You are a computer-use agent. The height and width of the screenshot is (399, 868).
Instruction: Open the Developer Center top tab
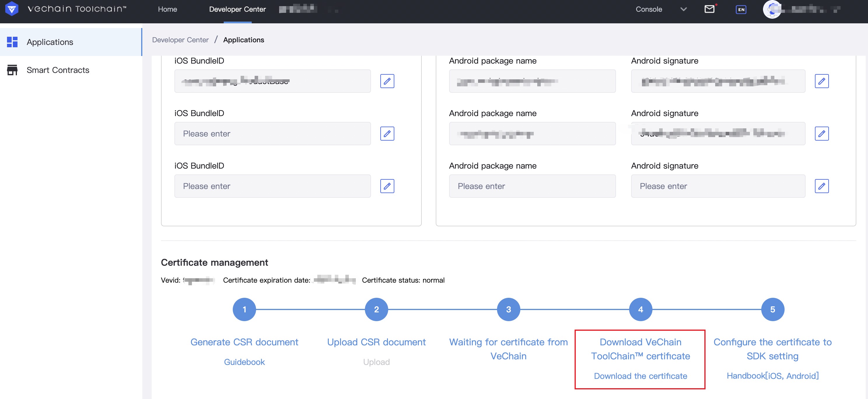tap(237, 9)
